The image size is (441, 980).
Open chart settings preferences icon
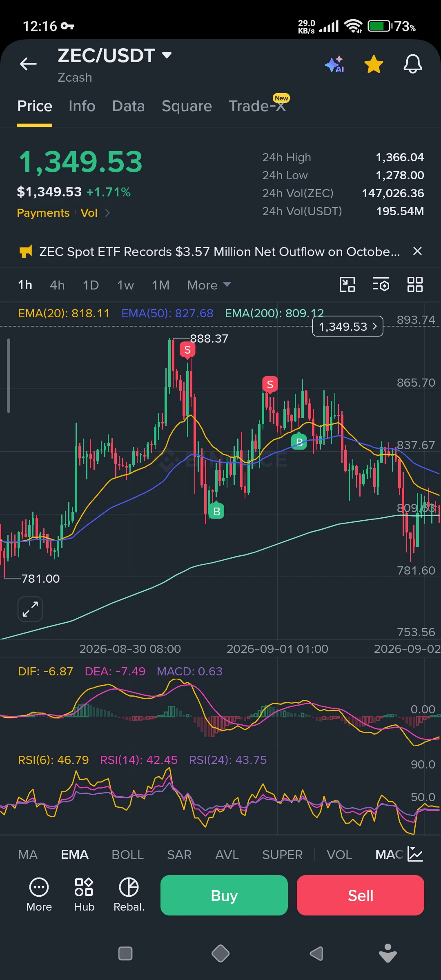tap(381, 285)
